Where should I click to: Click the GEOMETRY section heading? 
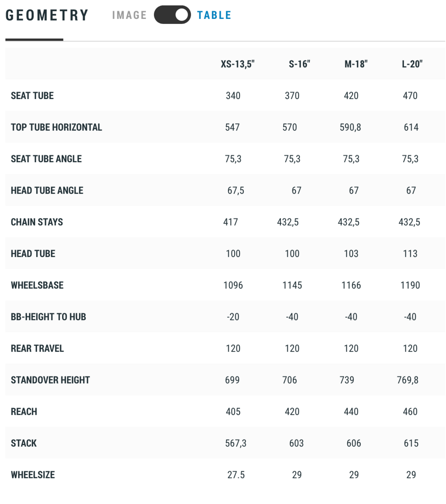[x=47, y=15]
